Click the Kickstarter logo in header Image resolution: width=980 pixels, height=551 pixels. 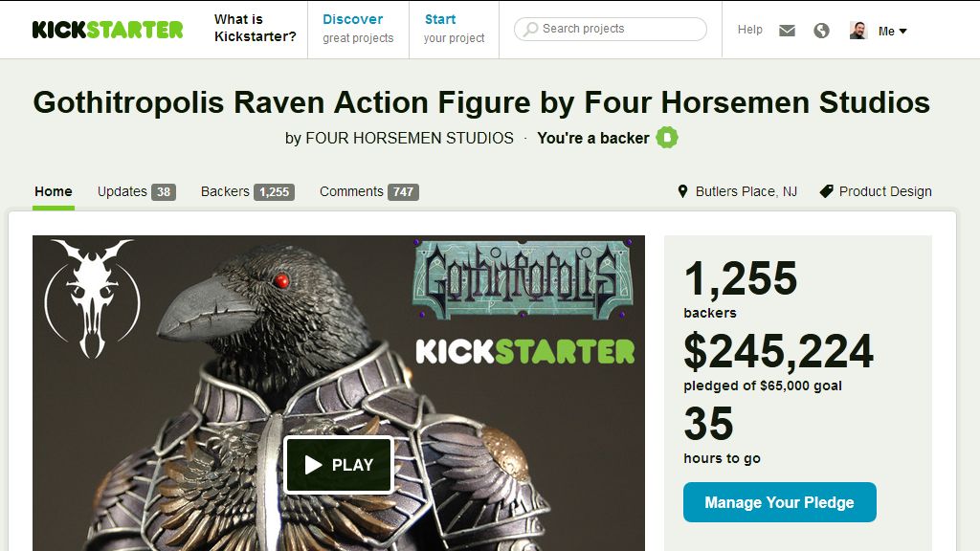coord(107,30)
